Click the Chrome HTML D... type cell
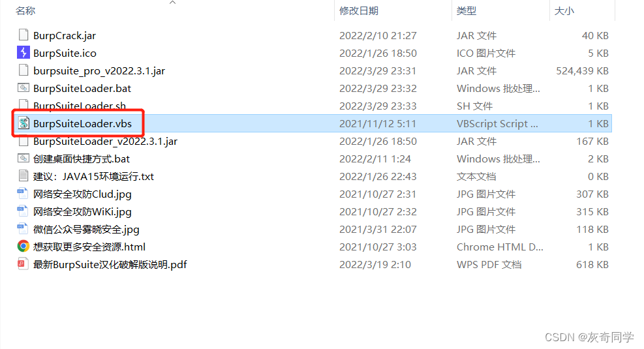The height and width of the screenshot is (349, 644). [500, 247]
